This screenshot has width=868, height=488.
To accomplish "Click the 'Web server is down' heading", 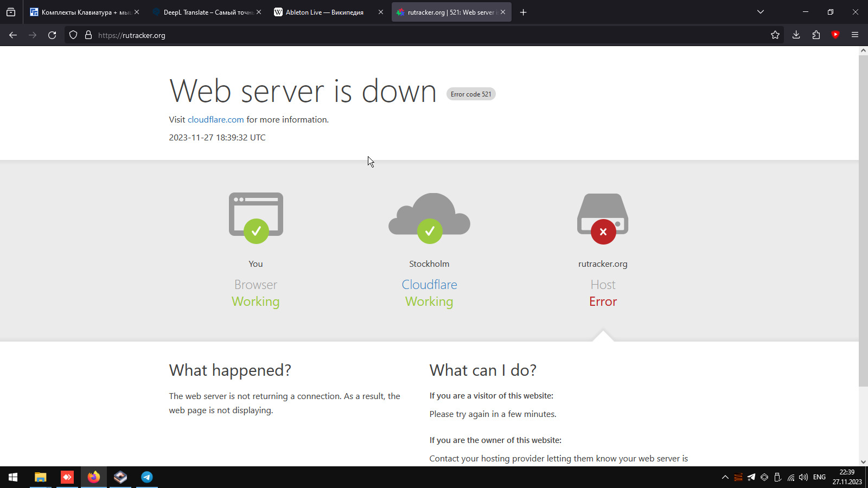I will coord(303,91).
